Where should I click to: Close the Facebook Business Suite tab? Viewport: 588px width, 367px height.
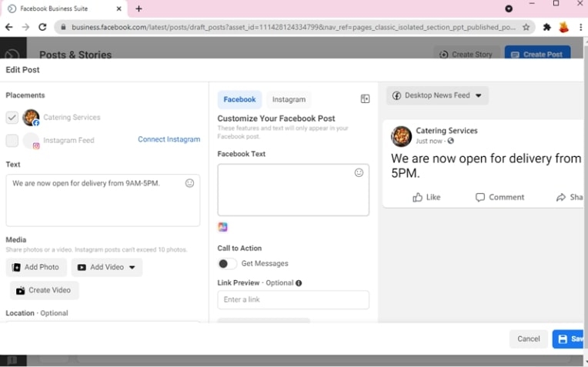click(119, 8)
